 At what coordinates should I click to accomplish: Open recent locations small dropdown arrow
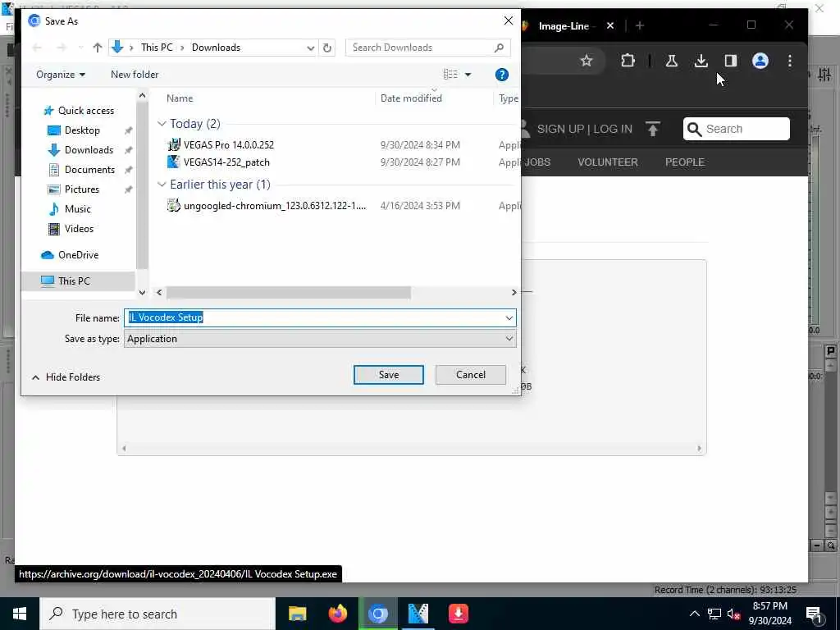pyautogui.click(x=80, y=48)
